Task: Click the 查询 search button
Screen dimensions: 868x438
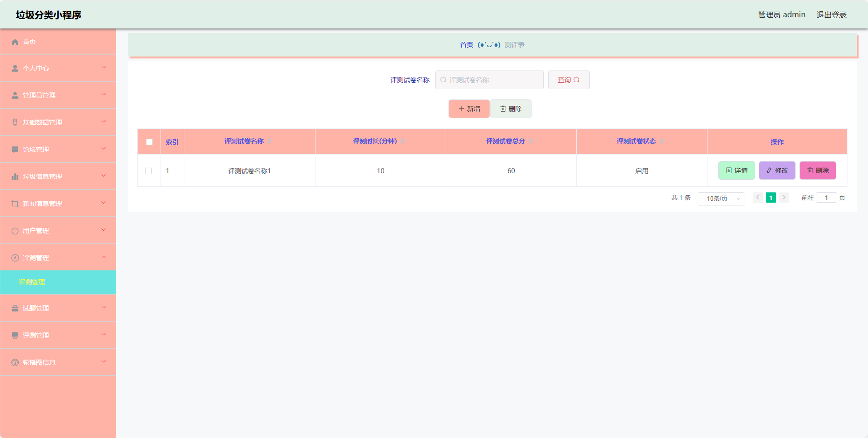Action: (569, 80)
